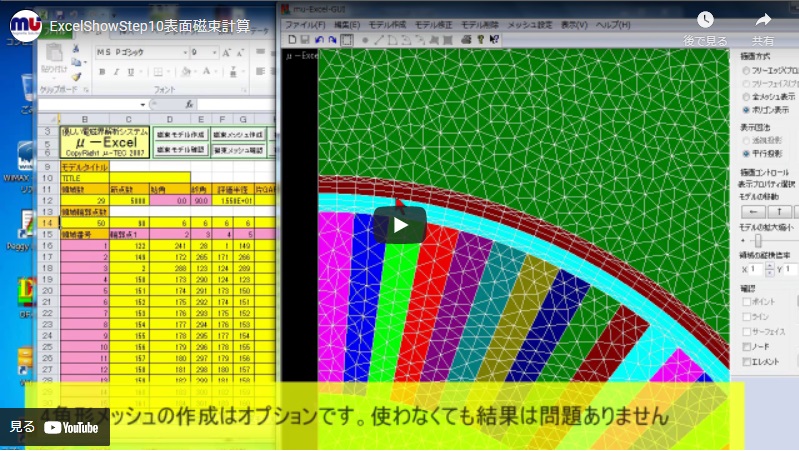
Task: Click the What's This help pointer icon
Action: click(494, 39)
